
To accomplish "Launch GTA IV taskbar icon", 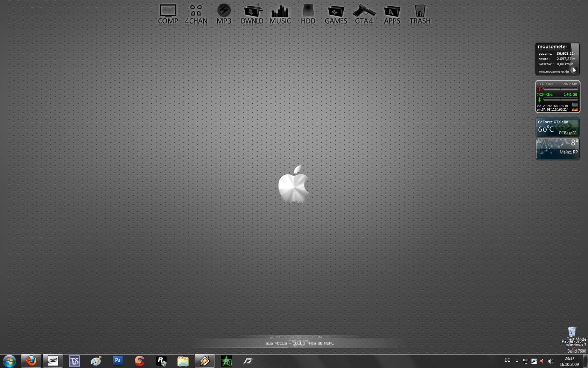I will tap(226, 361).
